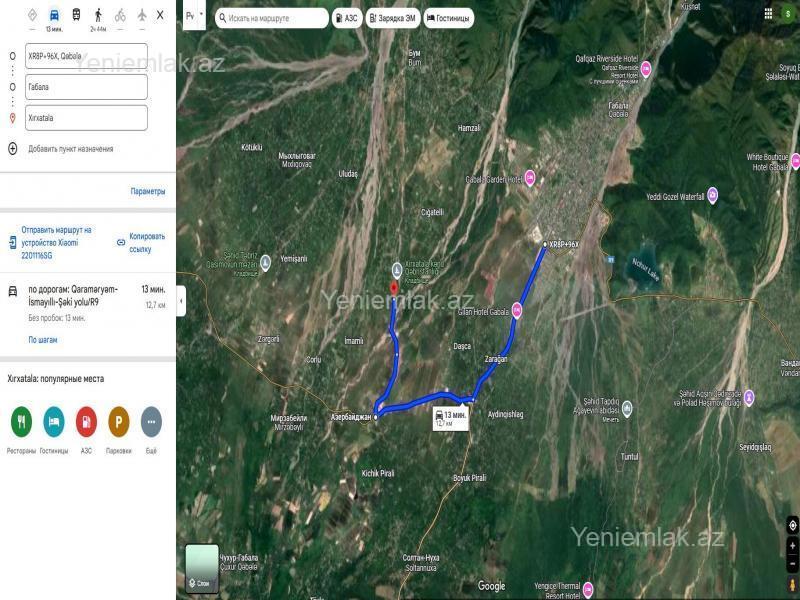Click the Şəhid Tapdıq memorial marker
This screenshot has height=600, width=800.
628,409
